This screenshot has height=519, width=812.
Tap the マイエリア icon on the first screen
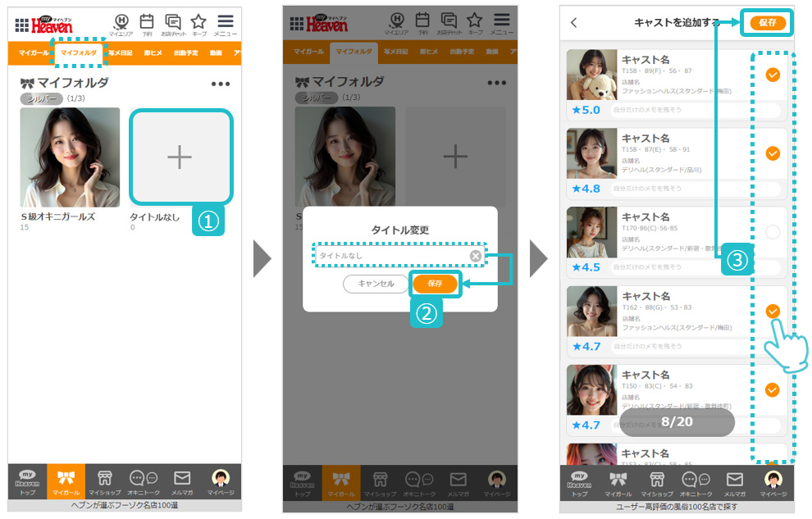[122, 24]
